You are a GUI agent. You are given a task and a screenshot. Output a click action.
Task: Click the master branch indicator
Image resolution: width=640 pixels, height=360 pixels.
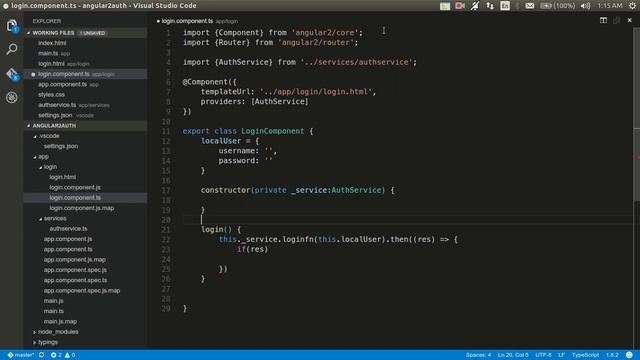point(20,355)
